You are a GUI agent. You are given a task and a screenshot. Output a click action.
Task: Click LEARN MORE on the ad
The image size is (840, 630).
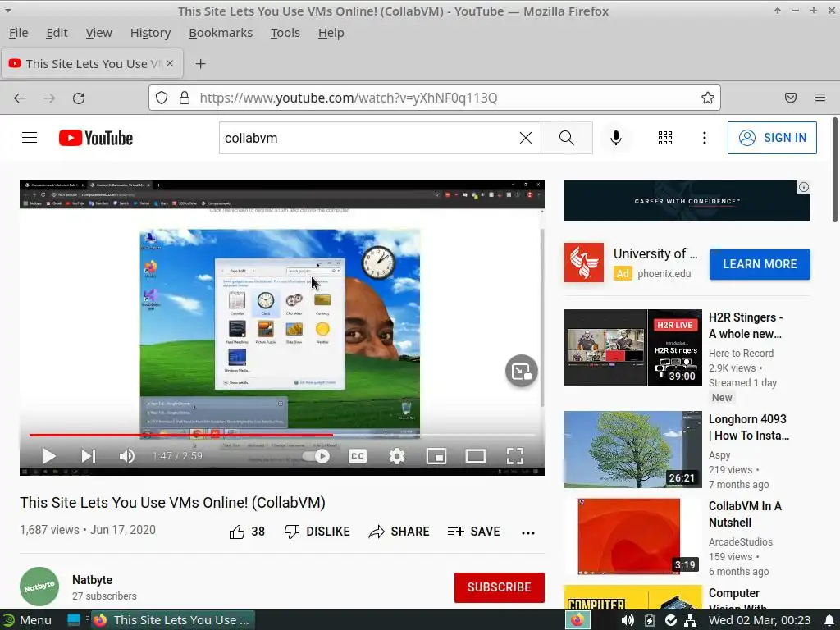760,264
